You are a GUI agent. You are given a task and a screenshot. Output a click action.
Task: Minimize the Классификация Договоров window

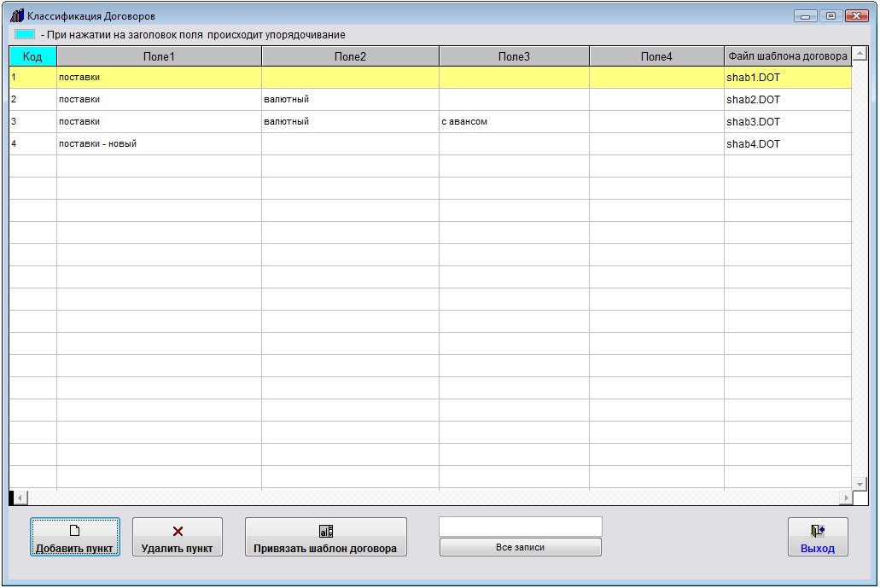(806, 15)
